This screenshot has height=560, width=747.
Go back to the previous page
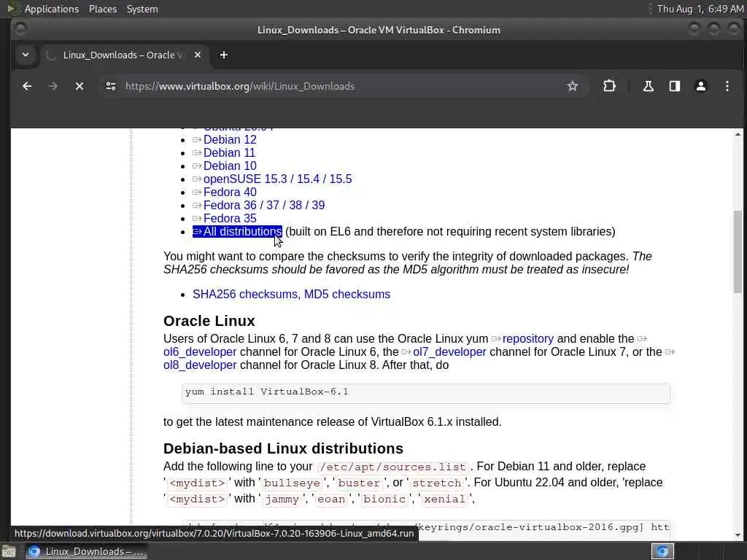[x=27, y=86]
